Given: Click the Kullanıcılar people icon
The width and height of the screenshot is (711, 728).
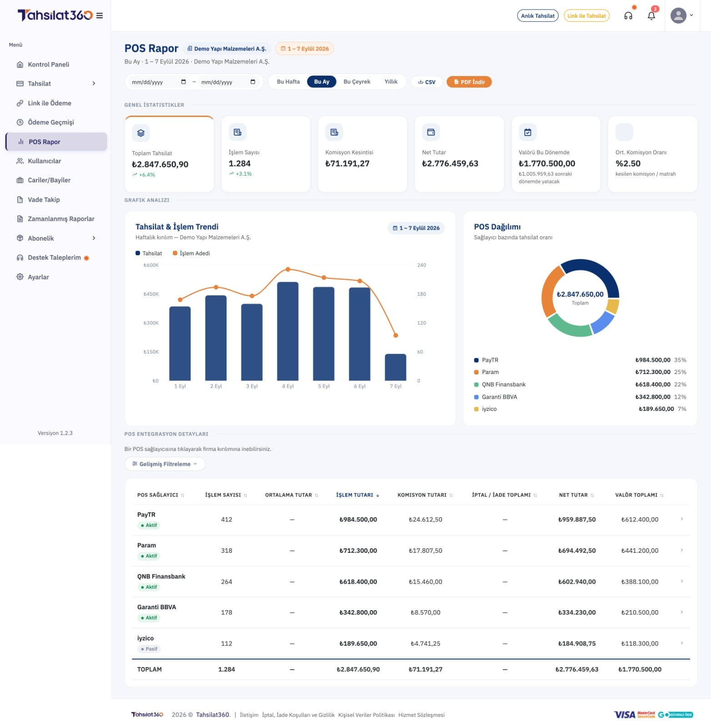Looking at the screenshot, I should coord(20,161).
